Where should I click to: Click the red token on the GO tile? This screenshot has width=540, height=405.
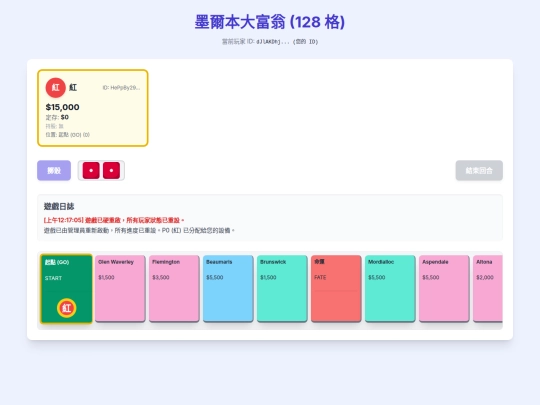(66, 308)
